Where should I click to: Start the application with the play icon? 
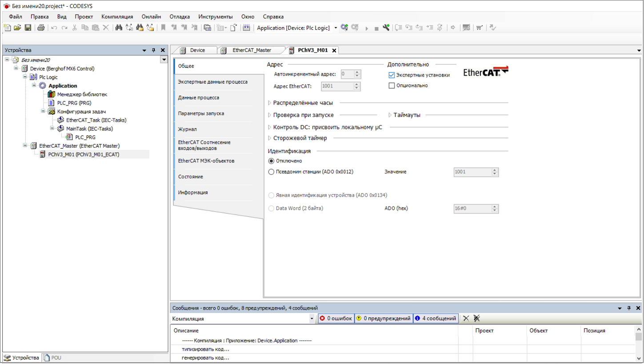click(367, 28)
